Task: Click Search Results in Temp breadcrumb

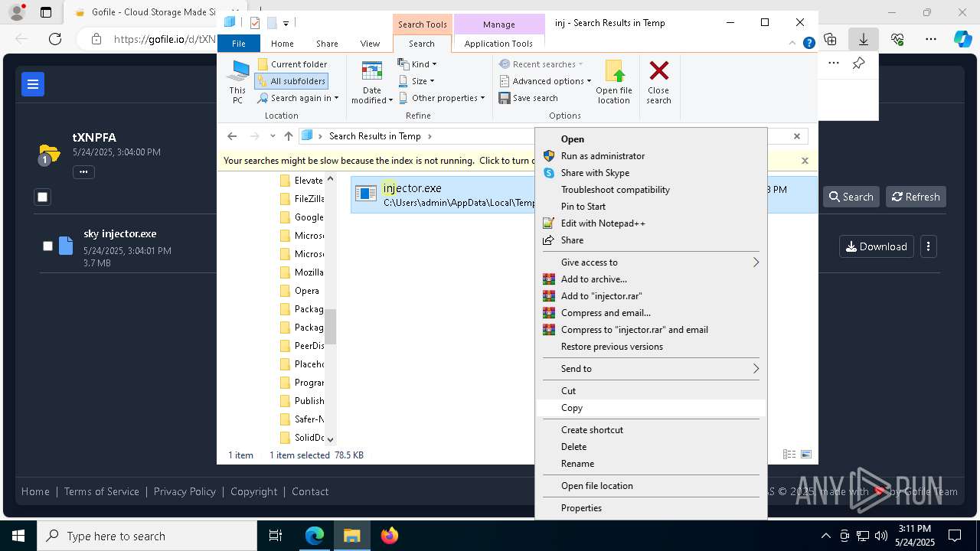Action: tap(374, 136)
